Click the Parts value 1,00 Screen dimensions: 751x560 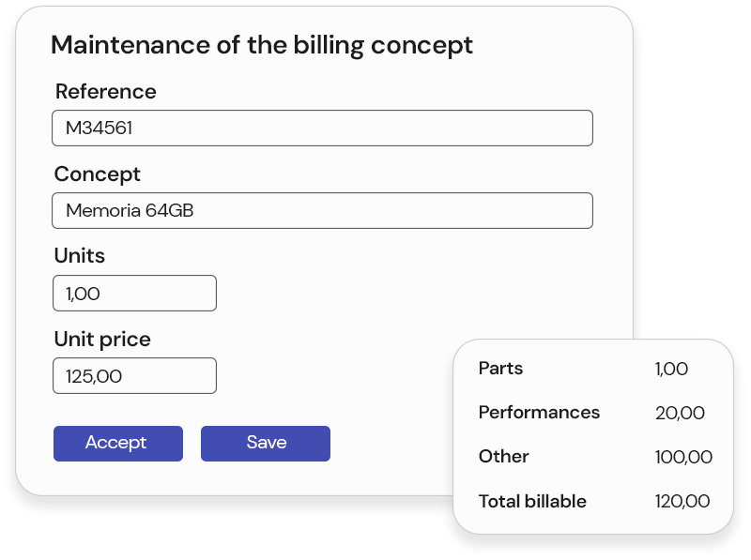(671, 370)
